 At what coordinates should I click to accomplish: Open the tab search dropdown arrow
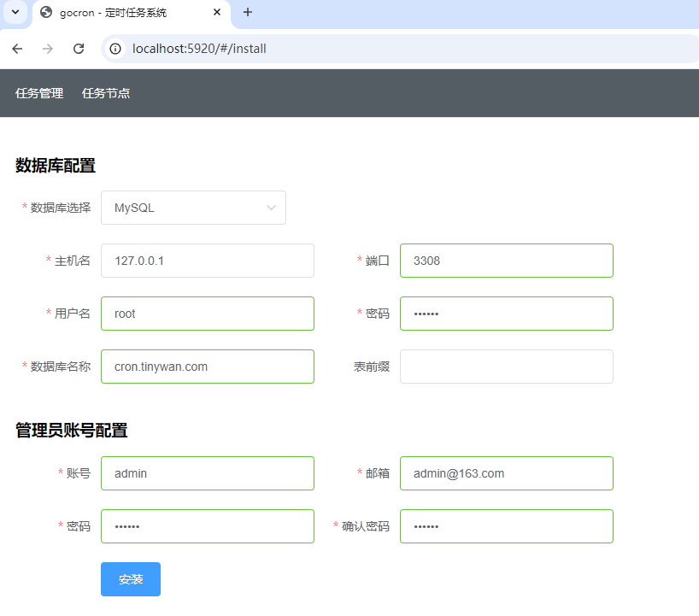coord(15,12)
